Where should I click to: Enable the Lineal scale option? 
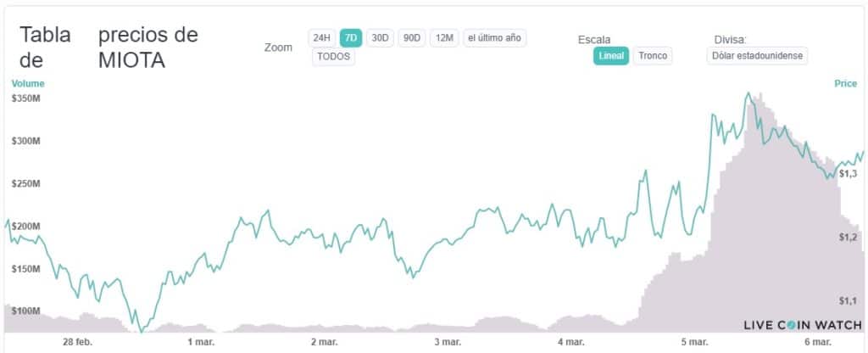point(611,56)
